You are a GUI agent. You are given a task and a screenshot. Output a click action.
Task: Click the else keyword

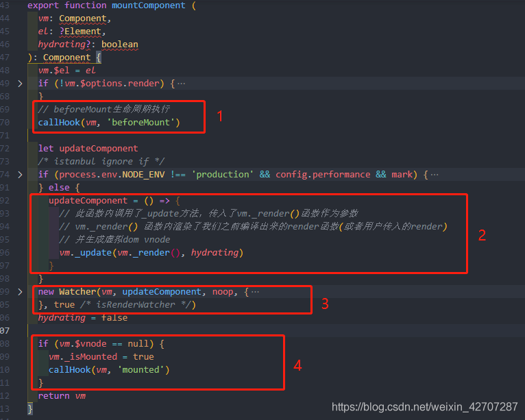tap(59, 188)
